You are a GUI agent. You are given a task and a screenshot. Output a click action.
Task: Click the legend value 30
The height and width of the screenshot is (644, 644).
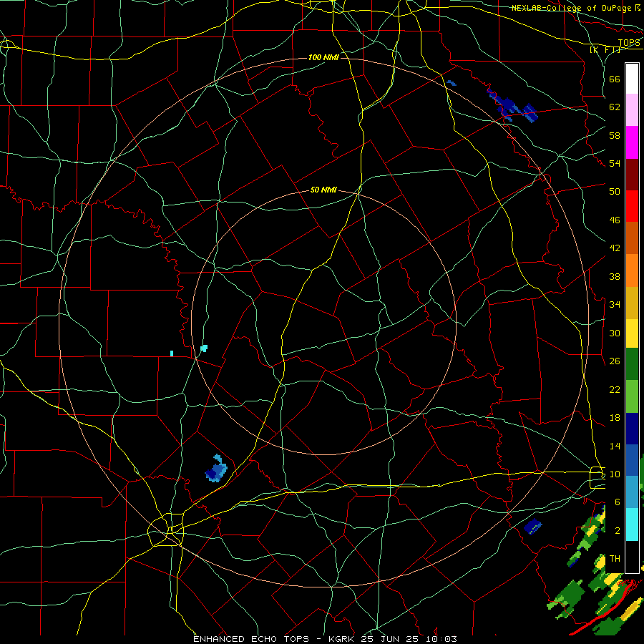tap(615, 333)
